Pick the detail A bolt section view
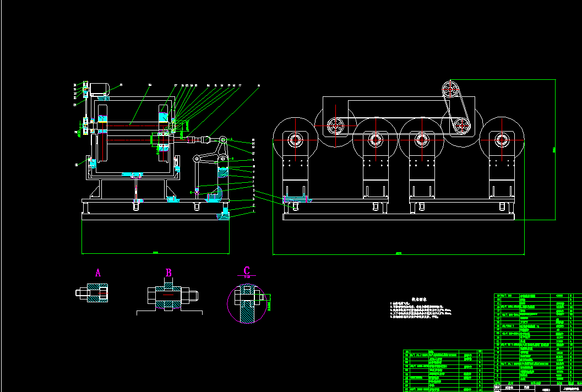Screen dimensions: 582x392 coord(93,293)
